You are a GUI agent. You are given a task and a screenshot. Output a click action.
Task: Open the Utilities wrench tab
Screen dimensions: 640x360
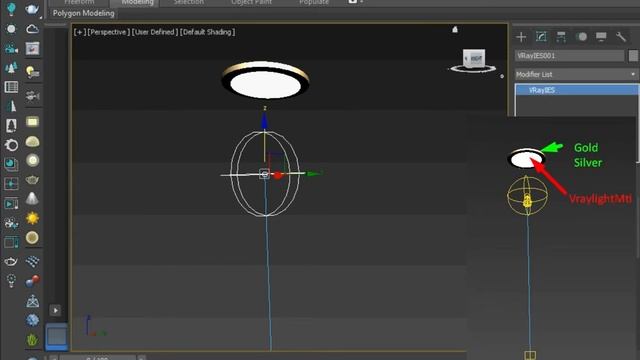(621, 37)
